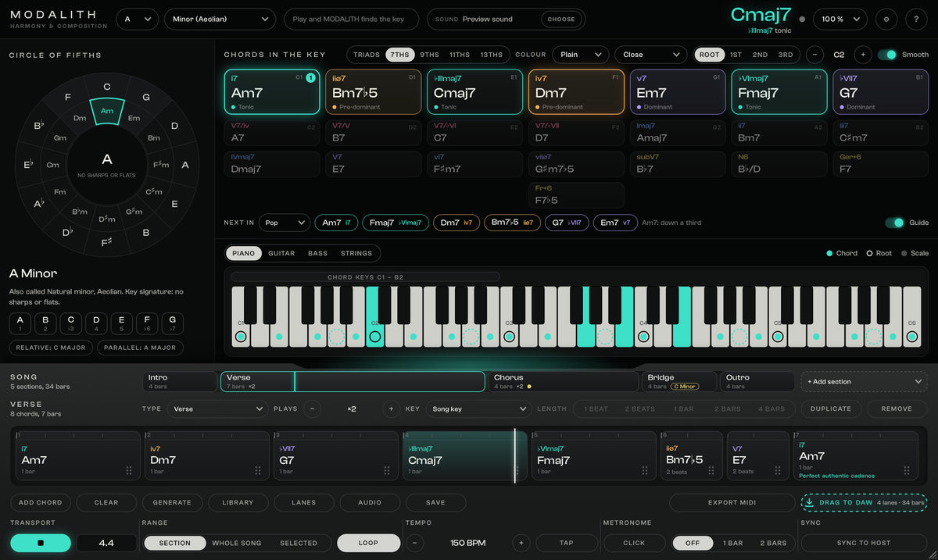Click the stop transport button
The width and height of the screenshot is (938, 560).
tap(41, 543)
